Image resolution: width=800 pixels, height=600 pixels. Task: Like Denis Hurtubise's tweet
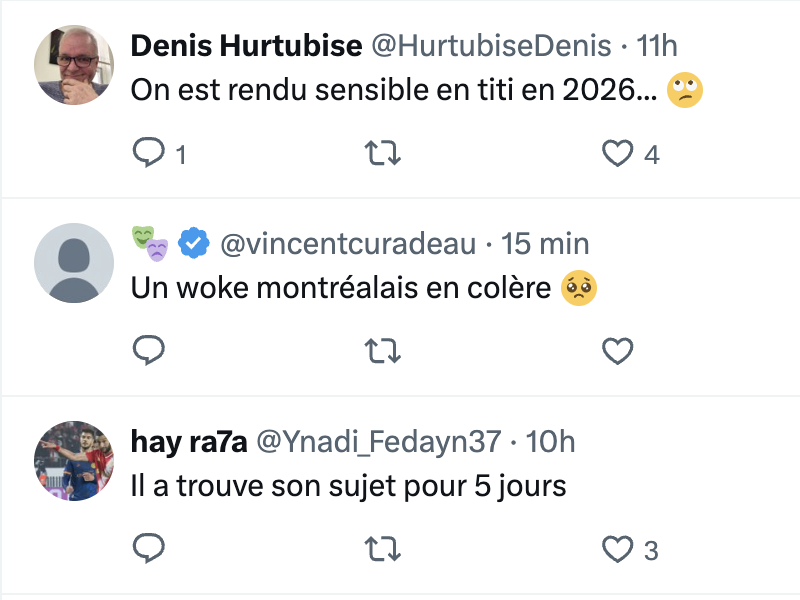click(619, 153)
